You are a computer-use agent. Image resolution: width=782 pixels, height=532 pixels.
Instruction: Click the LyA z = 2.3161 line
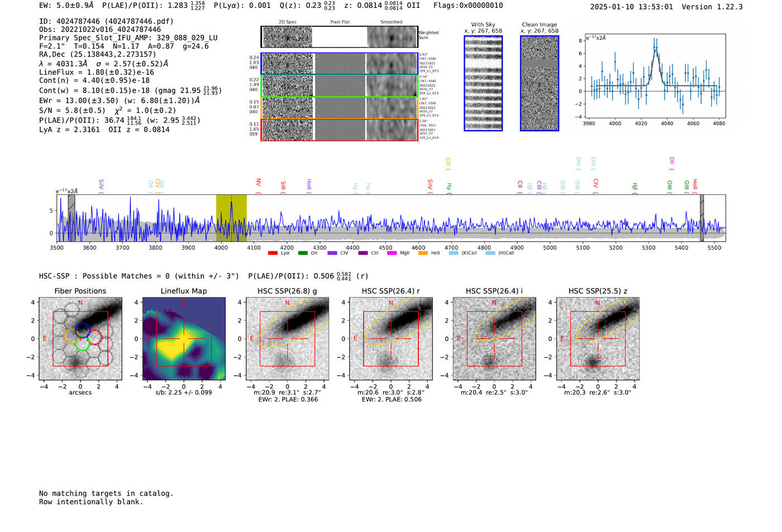pos(104,130)
